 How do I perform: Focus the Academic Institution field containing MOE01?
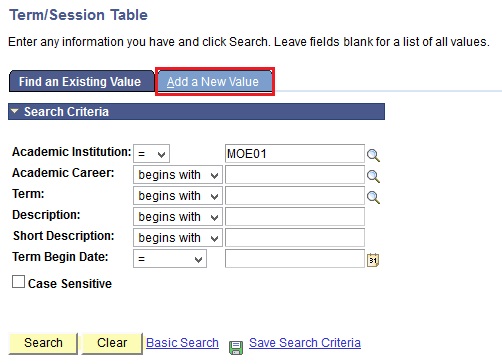click(x=295, y=154)
